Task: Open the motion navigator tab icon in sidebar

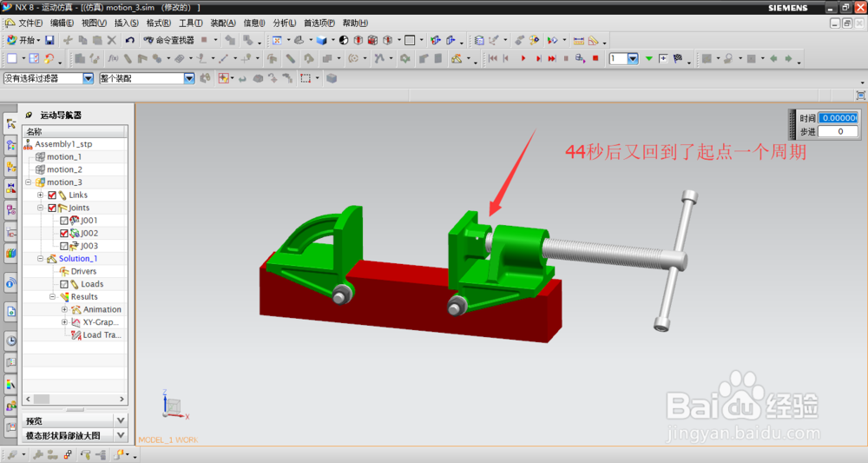Action: [x=11, y=124]
